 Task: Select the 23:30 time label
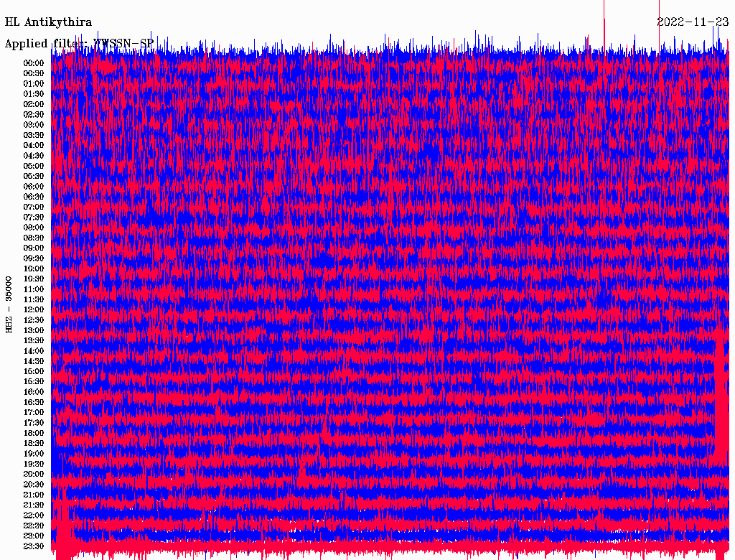[34, 546]
